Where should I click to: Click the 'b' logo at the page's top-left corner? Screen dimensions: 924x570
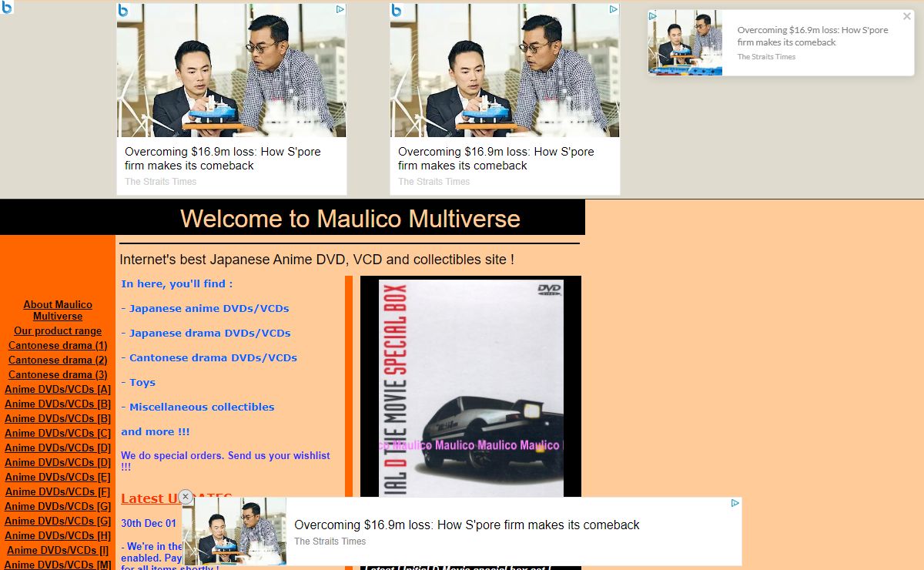click(x=7, y=7)
